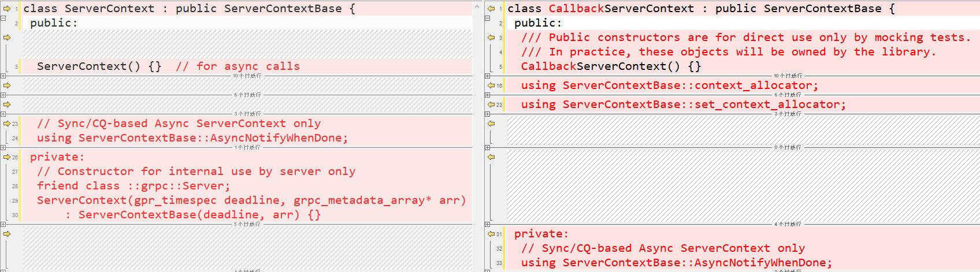The width and height of the screenshot is (980, 272).
Task: Click the copy-to-right arrow at left line 23
Action: 6,124
